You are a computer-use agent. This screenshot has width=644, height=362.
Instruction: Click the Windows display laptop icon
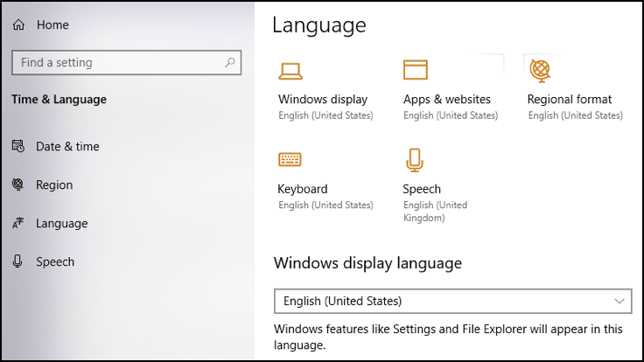click(290, 71)
